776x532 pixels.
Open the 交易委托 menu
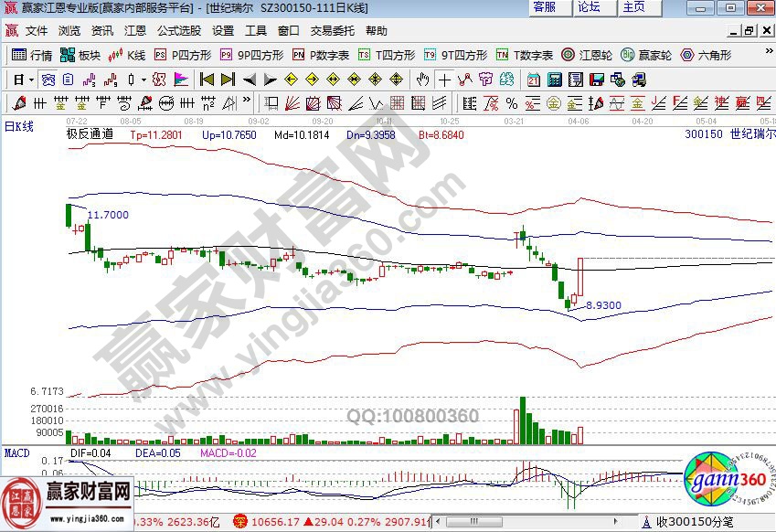[x=330, y=30]
